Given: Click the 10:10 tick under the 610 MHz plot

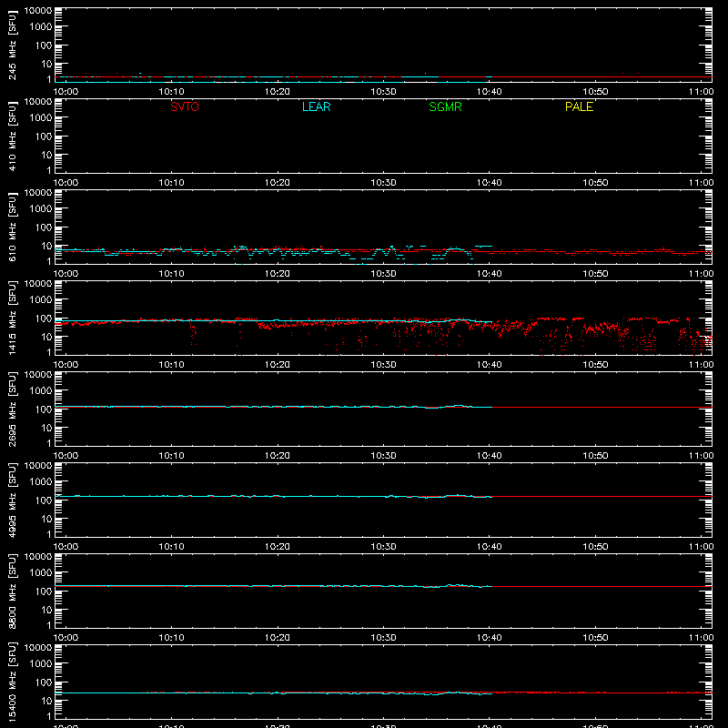Looking at the screenshot, I should [172, 274].
